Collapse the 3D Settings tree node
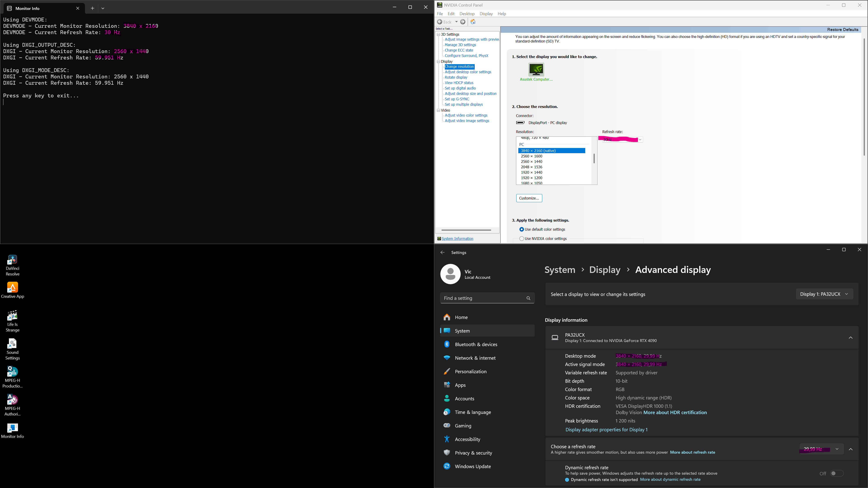This screenshot has height=488, width=868. coord(438,34)
